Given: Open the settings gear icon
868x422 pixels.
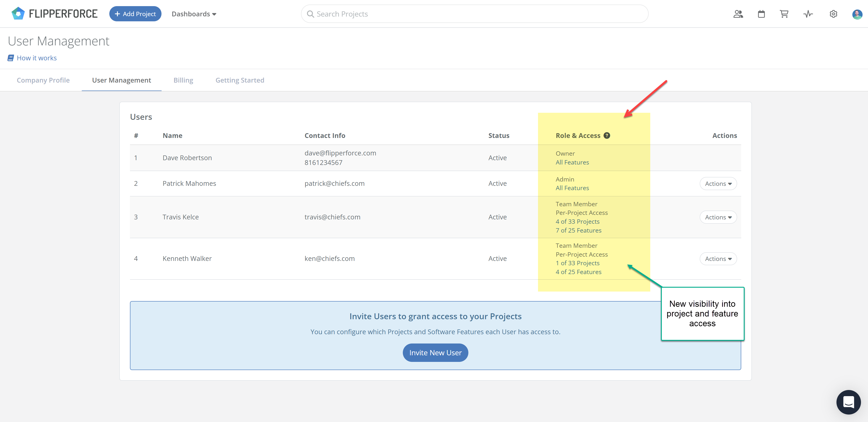Looking at the screenshot, I should coord(833,14).
